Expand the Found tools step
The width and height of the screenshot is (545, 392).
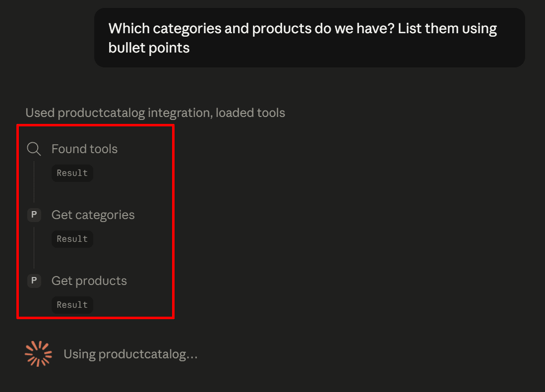[84, 149]
